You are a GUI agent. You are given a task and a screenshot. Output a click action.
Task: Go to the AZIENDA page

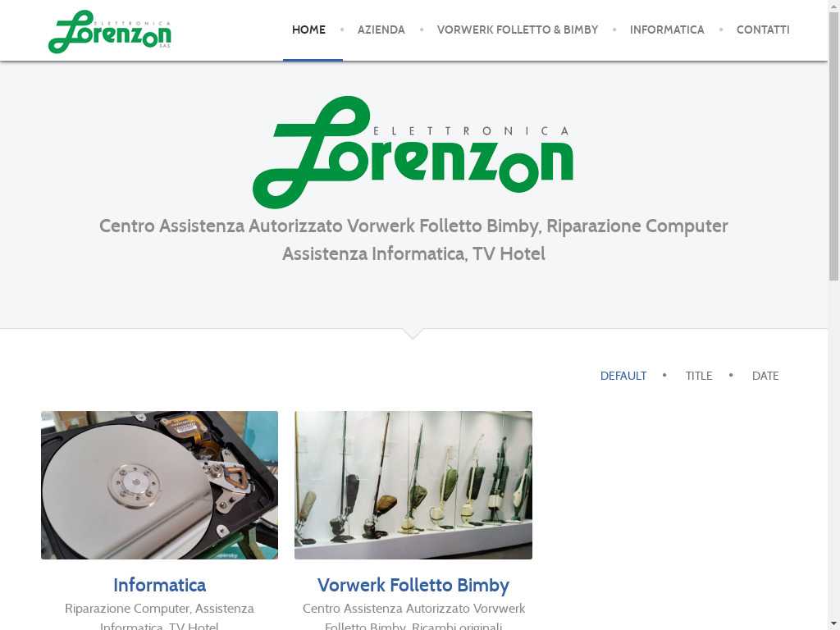pos(381,30)
